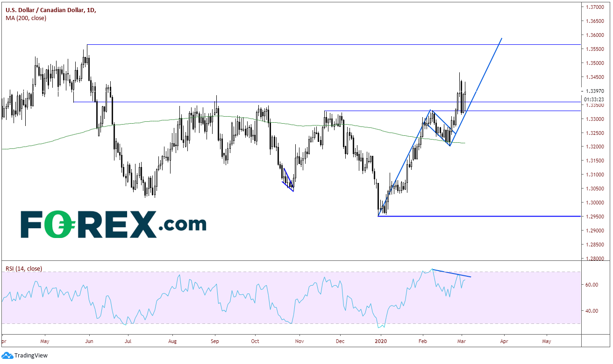
Task: Click the current price 1.33970 label
Action: (595, 91)
